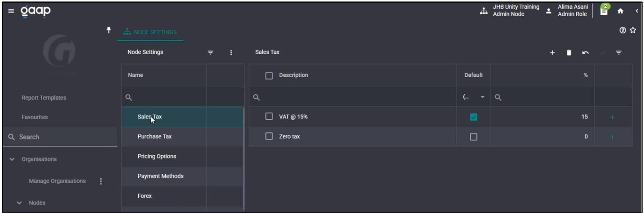
Task: Open the Default column filter dropdown
Action: (x=474, y=97)
